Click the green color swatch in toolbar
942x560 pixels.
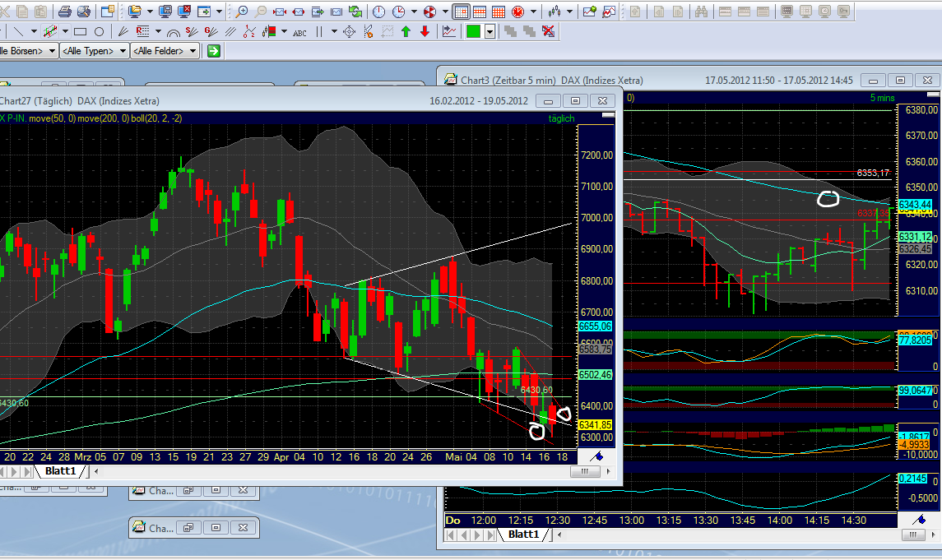[x=473, y=32]
